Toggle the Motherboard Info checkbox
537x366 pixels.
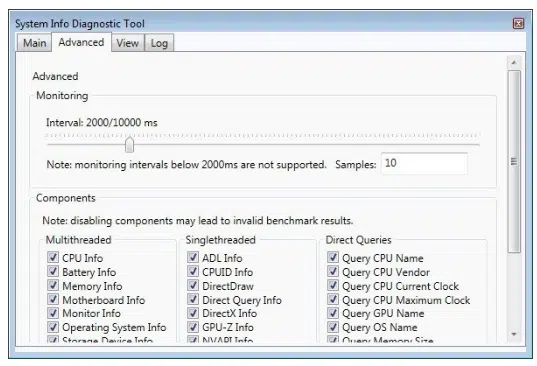click(53, 299)
